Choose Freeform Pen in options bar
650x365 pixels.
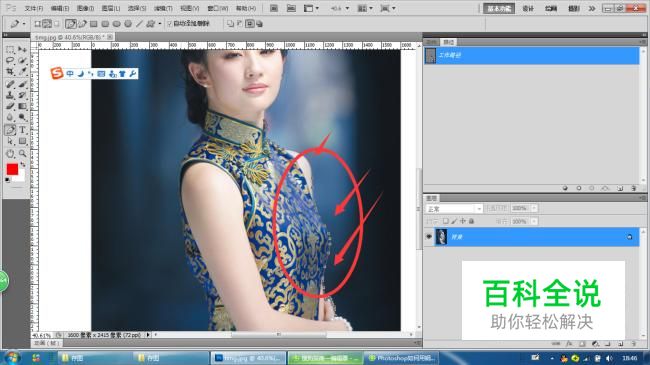click(x=82, y=24)
